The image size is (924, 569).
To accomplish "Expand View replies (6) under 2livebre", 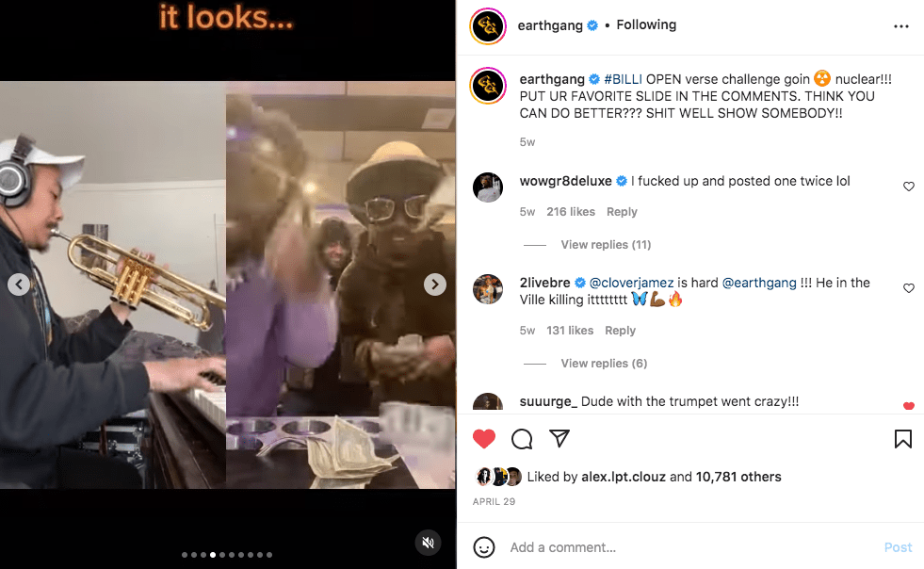I will tap(604, 364).
